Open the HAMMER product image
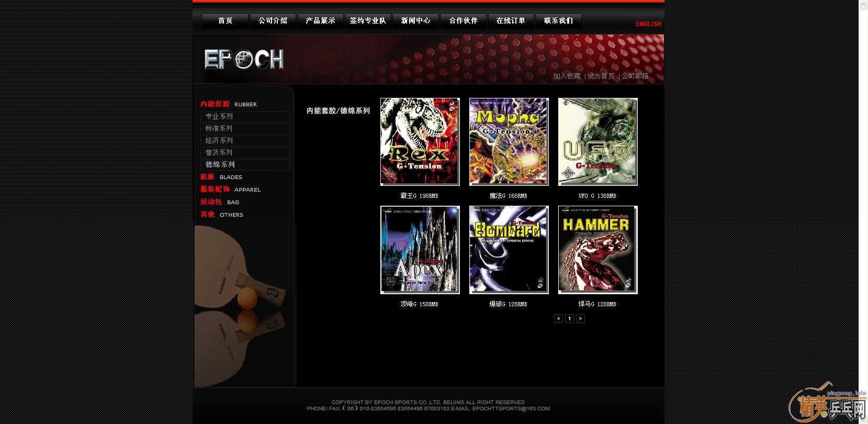 tap(598, 250)
